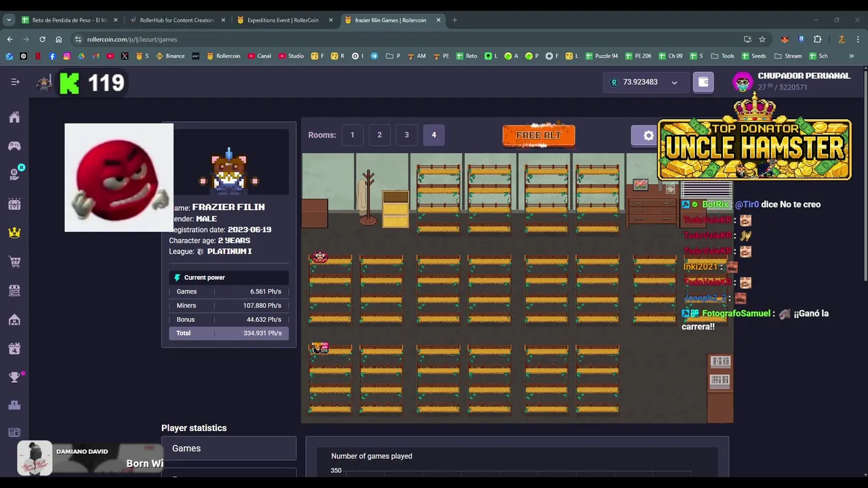Open the Facebook bookmark icon
The width and height of the screenshot is (868, 488).
52,56
